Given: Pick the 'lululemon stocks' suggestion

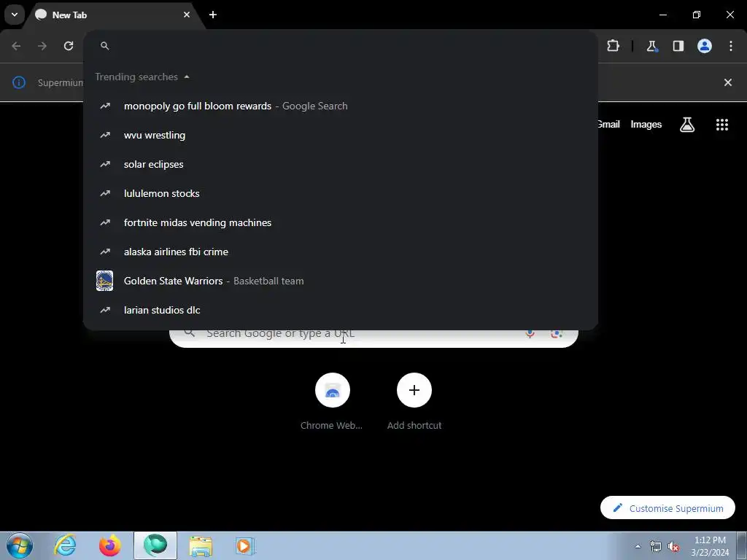Looking at the screenshot, I should click(341, 193).
